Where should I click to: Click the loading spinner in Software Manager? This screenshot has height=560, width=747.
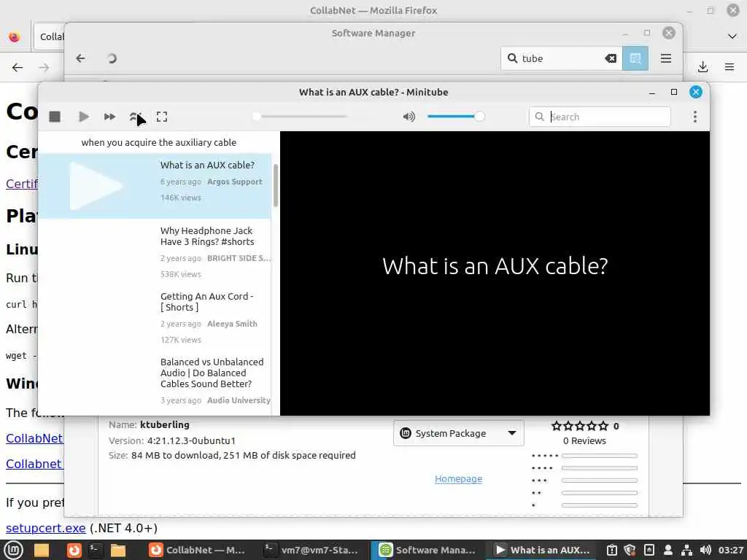tap(112, 58)
